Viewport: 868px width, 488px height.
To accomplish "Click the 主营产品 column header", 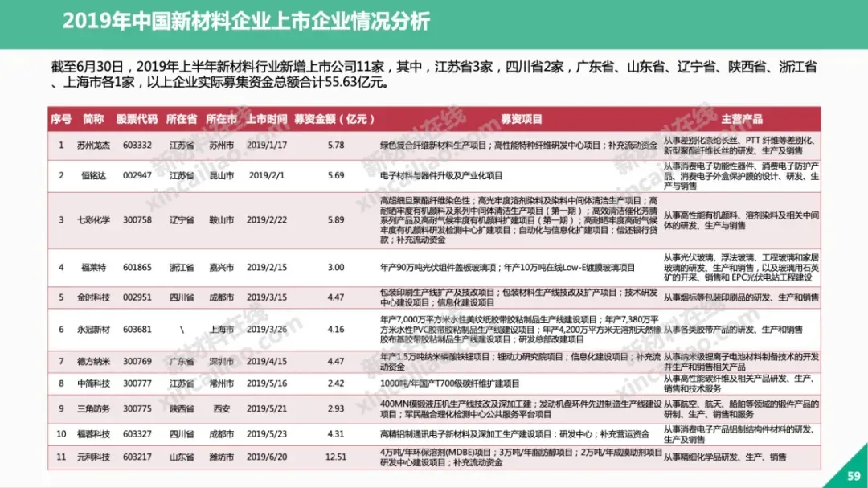I will tap(741, 119).
